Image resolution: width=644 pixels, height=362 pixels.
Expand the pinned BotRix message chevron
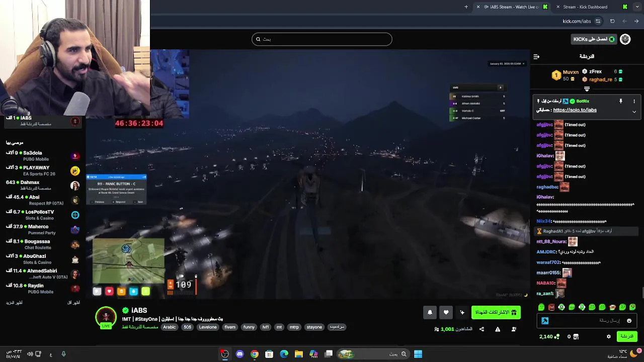634,112
